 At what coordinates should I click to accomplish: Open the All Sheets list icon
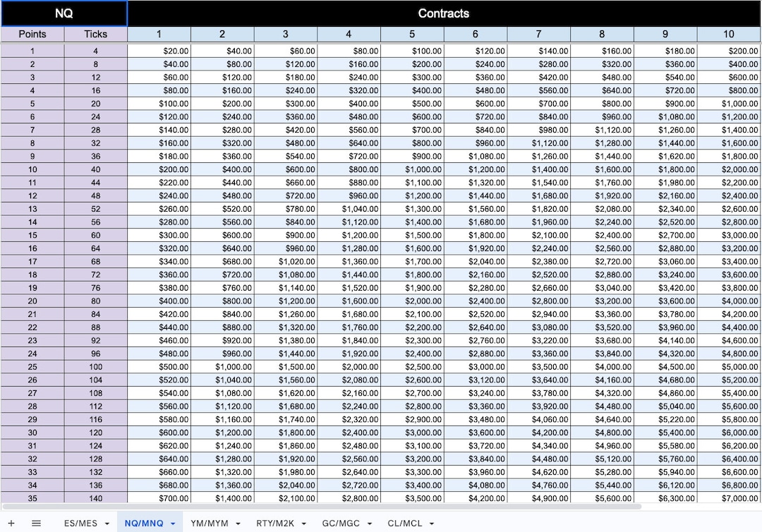(x=35, y=524)
